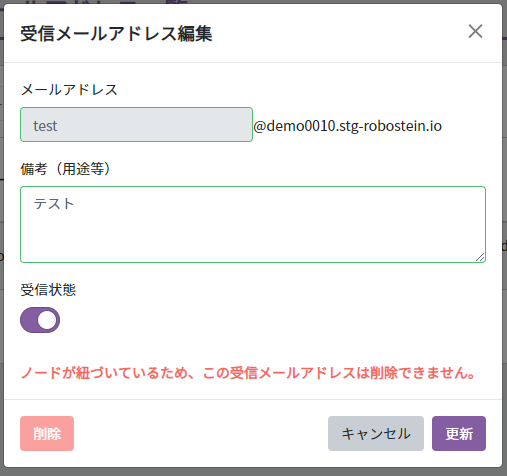Click the メールアドレス field containing test
507x476 pixels.
pos(136,125)
